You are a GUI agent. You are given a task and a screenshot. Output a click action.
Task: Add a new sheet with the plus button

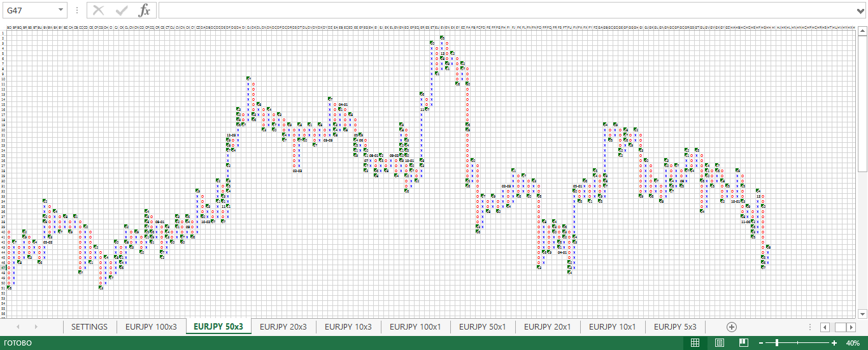click(732, 326)
